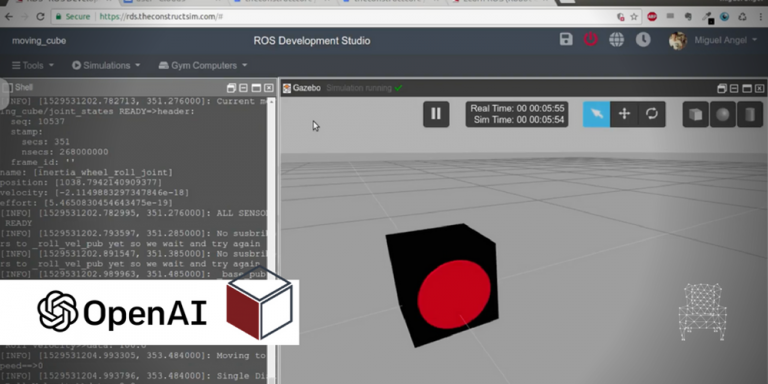Image resolution: width=768 pixels, height=384 pixels.
Task: Open the clock history icon
Action: [643, 40]
